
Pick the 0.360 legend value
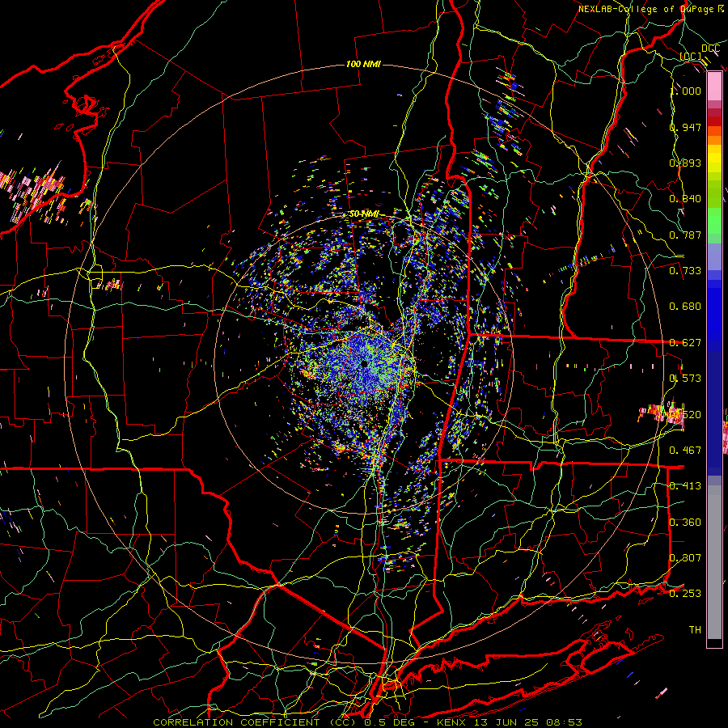click(x=686, y=523)
